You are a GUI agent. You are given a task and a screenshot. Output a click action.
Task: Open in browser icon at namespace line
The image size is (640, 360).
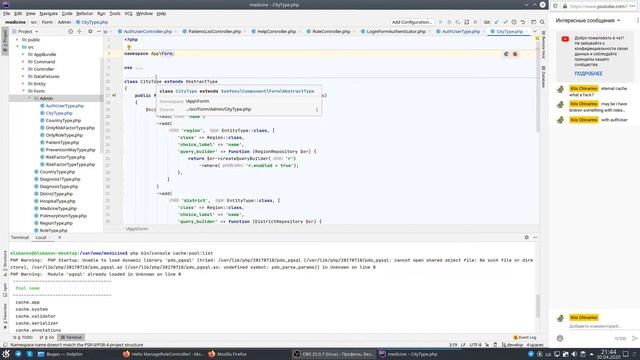pos(506,54)
